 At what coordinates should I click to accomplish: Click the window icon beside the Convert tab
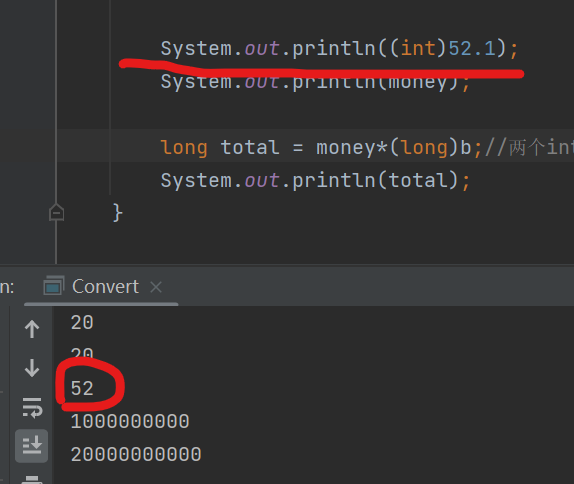pos(54,286)
